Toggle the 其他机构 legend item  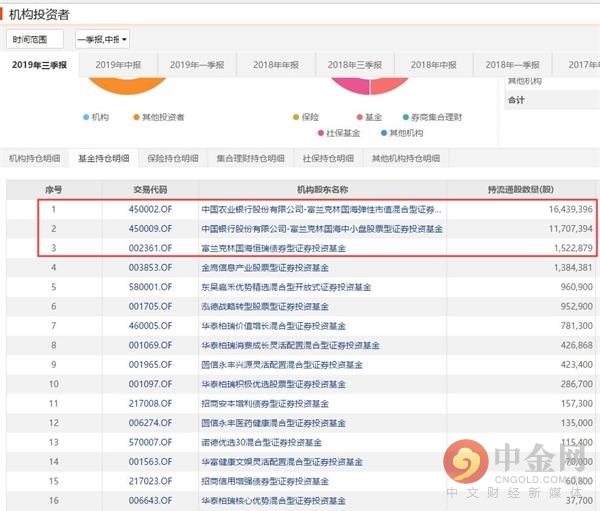click(x=402, y=133)
